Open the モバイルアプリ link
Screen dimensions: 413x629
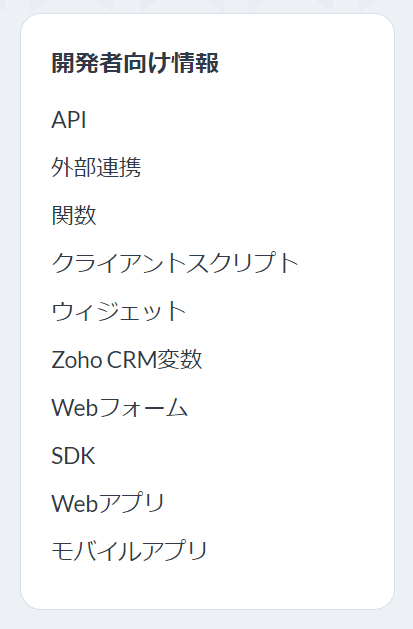pos(129,551)
